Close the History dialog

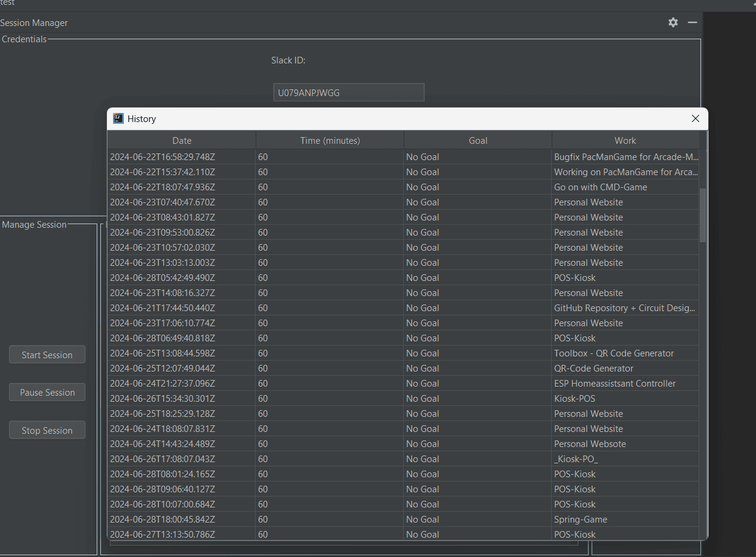pyautogui.click(x=695, y=118)
